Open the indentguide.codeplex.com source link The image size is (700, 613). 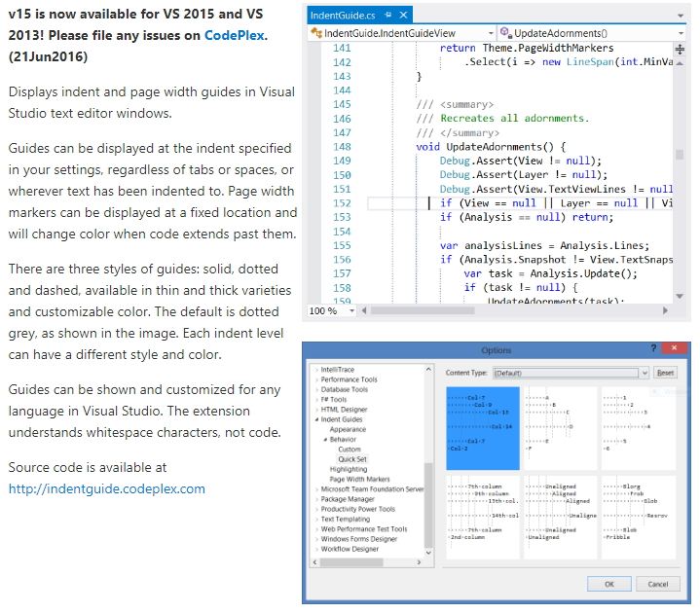click(107, 488)
